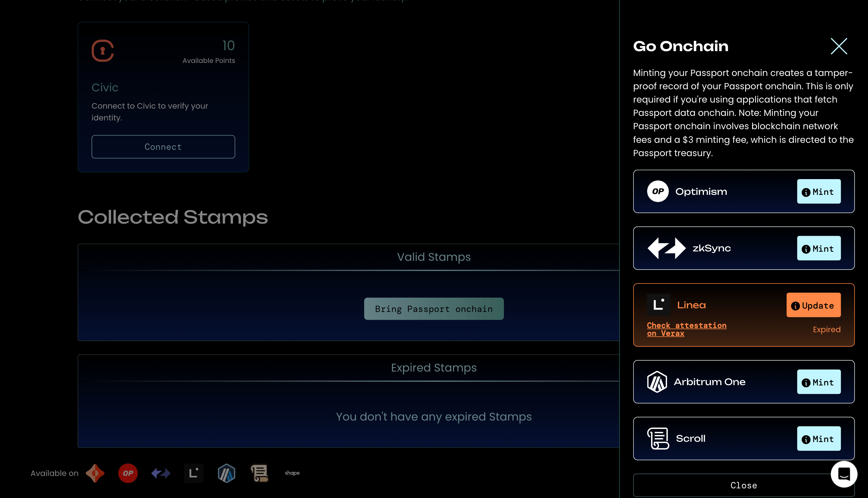
Task: Update expired Linea attestation
Action: tap(813, 305)
